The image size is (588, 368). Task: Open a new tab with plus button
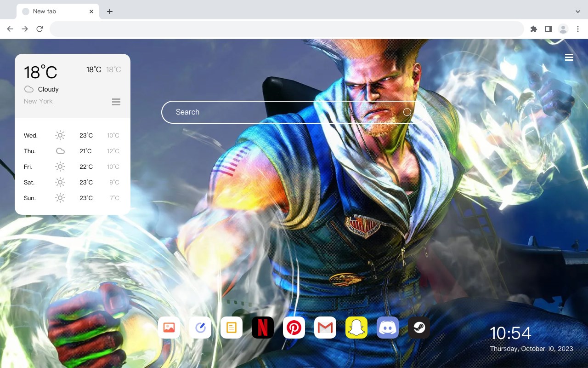pyautogui.click(x=109, y=11)
